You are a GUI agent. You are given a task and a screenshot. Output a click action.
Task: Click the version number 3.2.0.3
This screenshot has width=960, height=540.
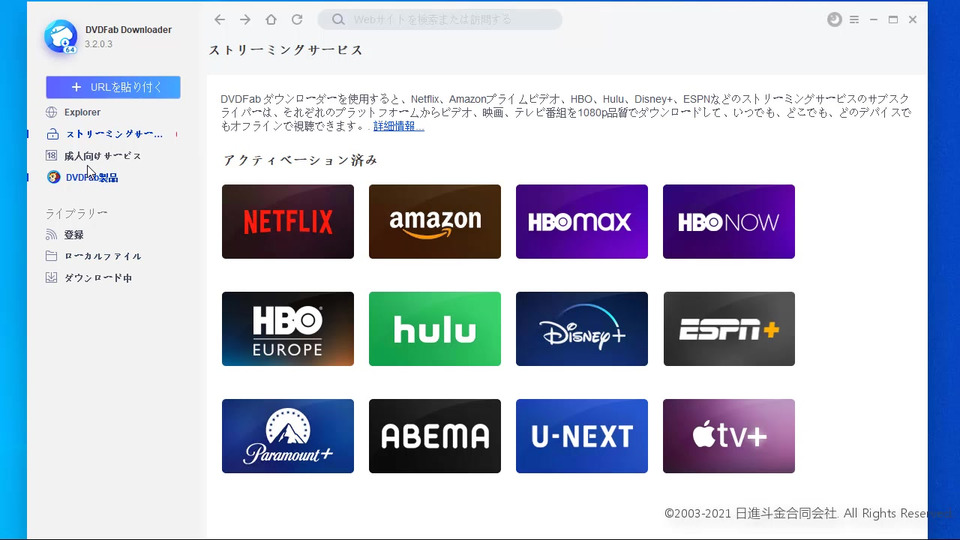click(x=99, y=44)
